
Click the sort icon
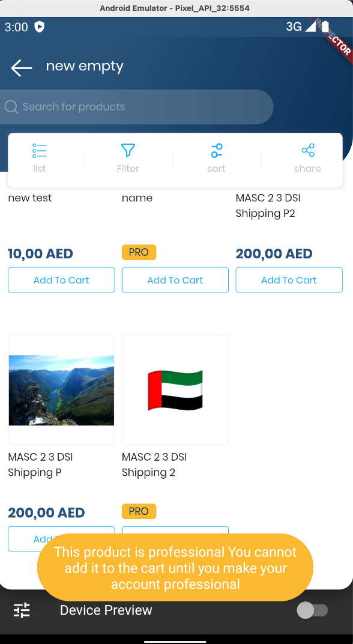[216, 150]
